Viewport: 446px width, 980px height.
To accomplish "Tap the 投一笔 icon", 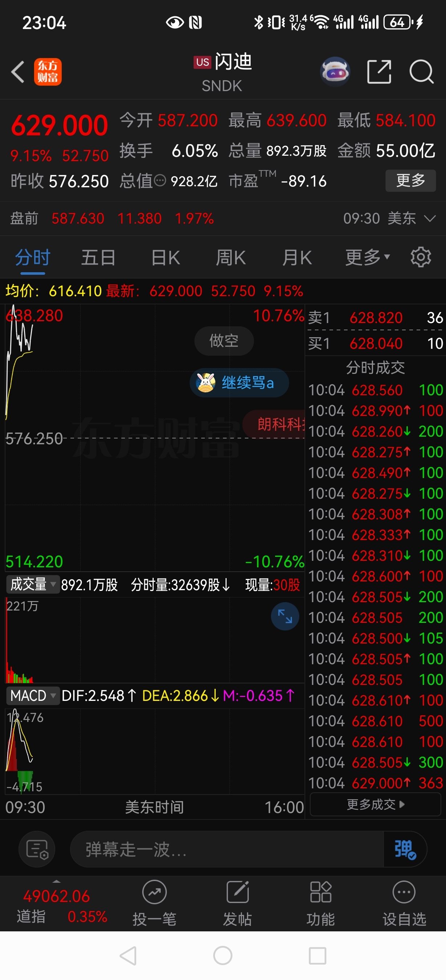I will click(x=154, y=903).
